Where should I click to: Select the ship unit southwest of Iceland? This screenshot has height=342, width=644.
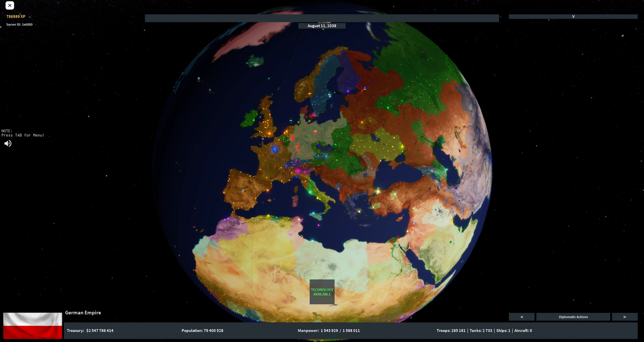pyautogui.click(x=199, y=79)
